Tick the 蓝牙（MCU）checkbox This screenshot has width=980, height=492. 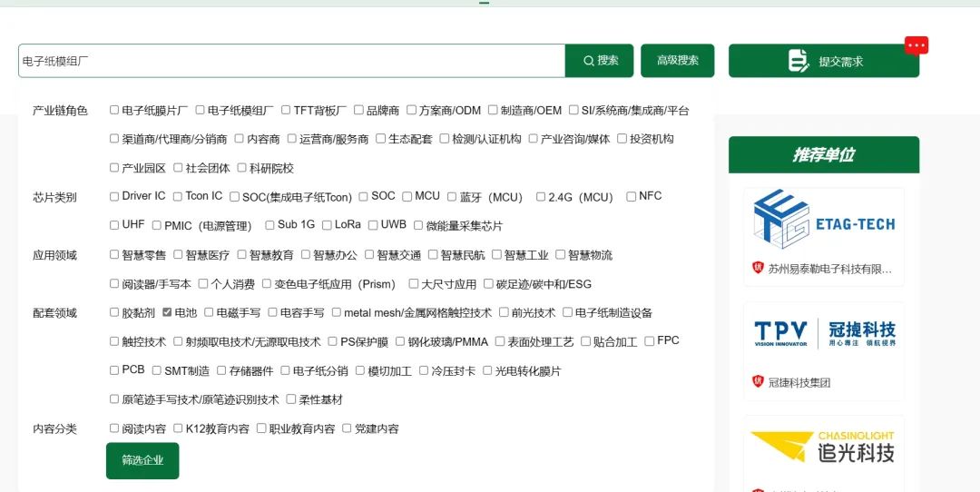[452, 196]
